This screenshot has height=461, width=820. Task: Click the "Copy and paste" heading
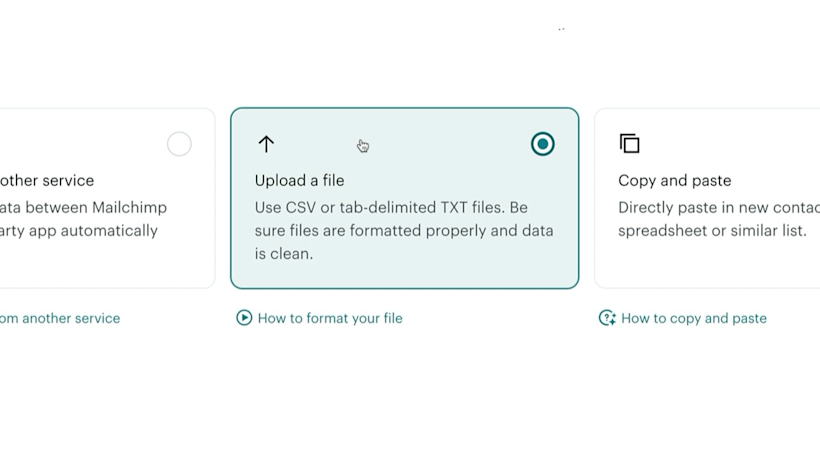[x=674, y=180]
